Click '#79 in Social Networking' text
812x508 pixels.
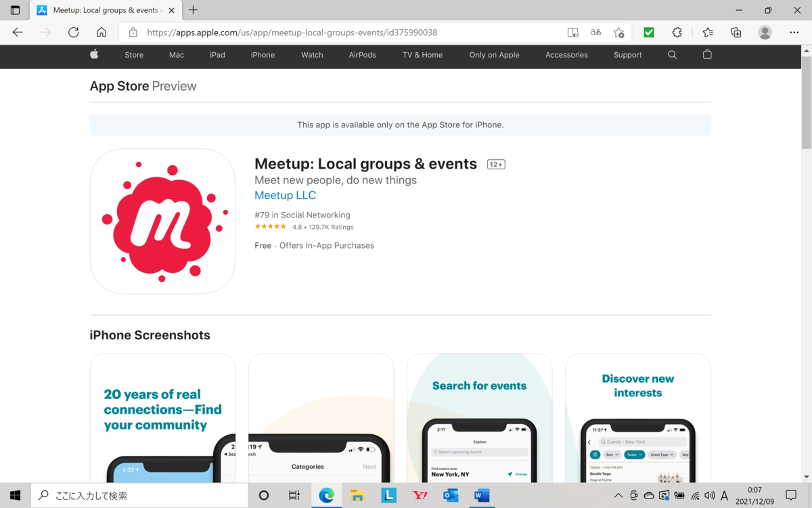click(302, 215)
